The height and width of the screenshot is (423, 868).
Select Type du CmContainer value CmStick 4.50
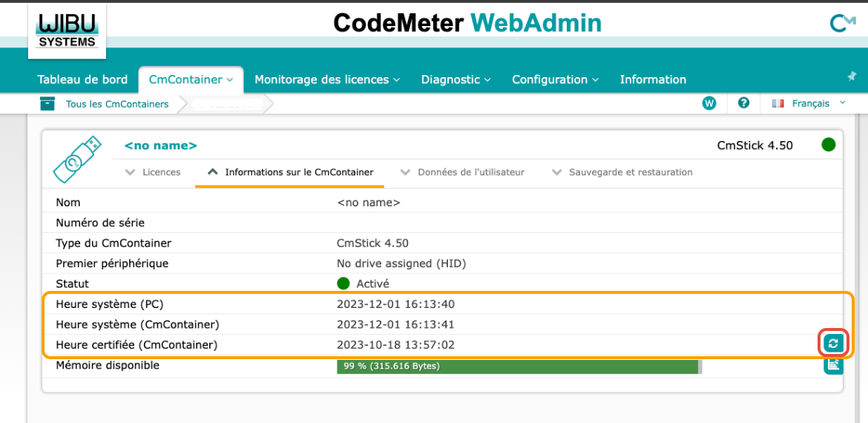click(372, 243)
